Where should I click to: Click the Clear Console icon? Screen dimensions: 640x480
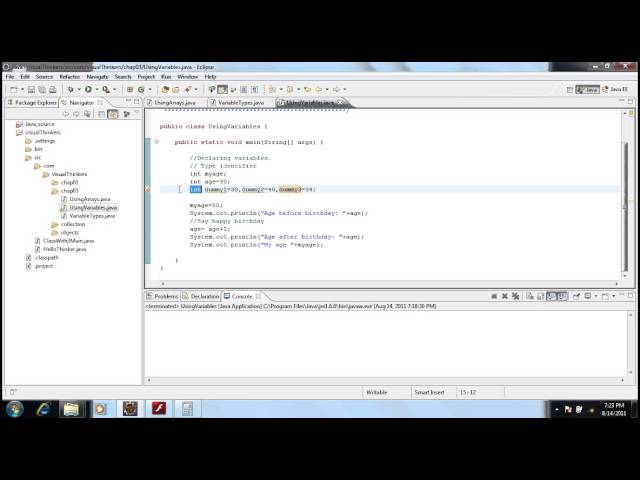click(x=530, y=296)
